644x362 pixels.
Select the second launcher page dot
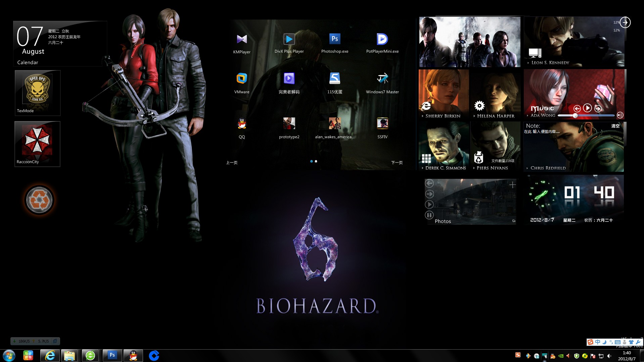(x=316, y=161)
